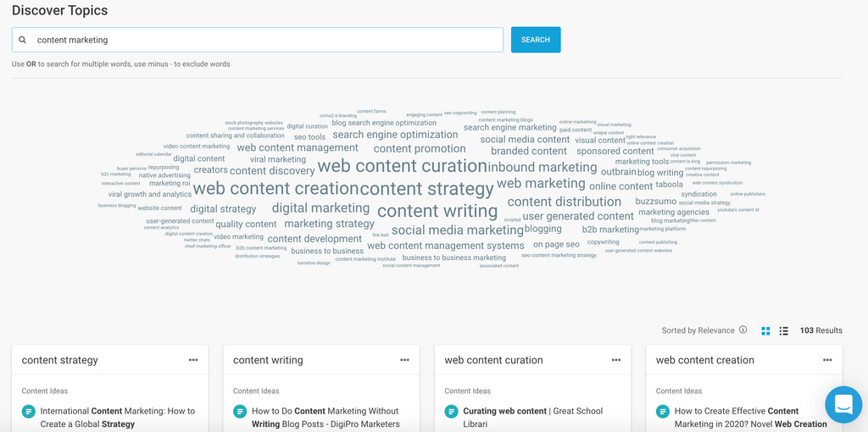Open three-dot menu on web content curation card
The height and width of the screenshot is (432, 868).
616,360
